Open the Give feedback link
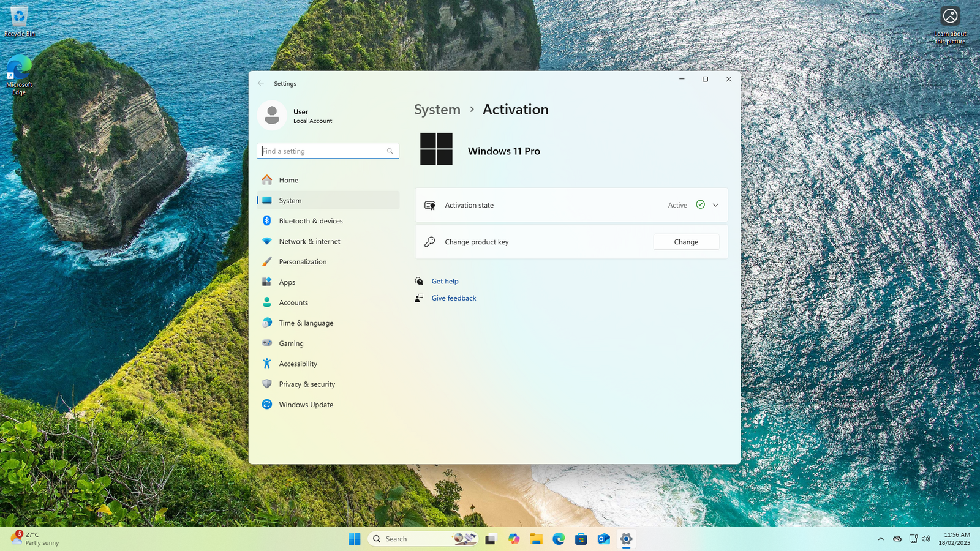The image size is (980, 551). point(453,298)
